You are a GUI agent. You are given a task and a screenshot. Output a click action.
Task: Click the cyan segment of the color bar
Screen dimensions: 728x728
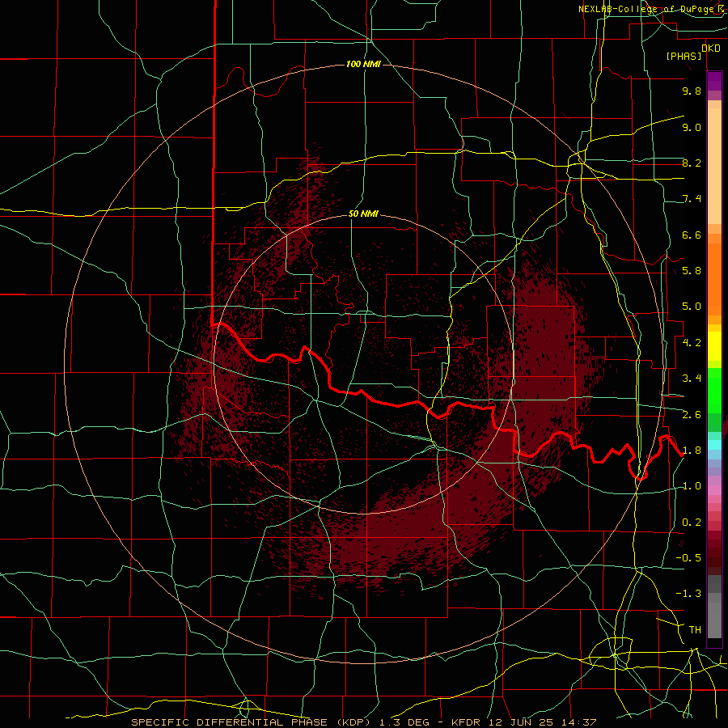(714, 445)
